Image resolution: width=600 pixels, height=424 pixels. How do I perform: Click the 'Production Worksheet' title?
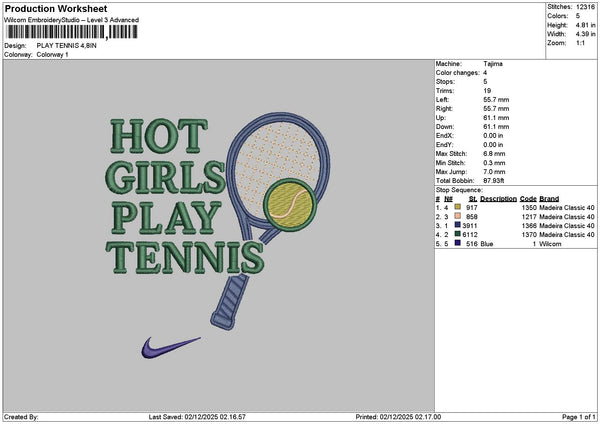[56, 8]
